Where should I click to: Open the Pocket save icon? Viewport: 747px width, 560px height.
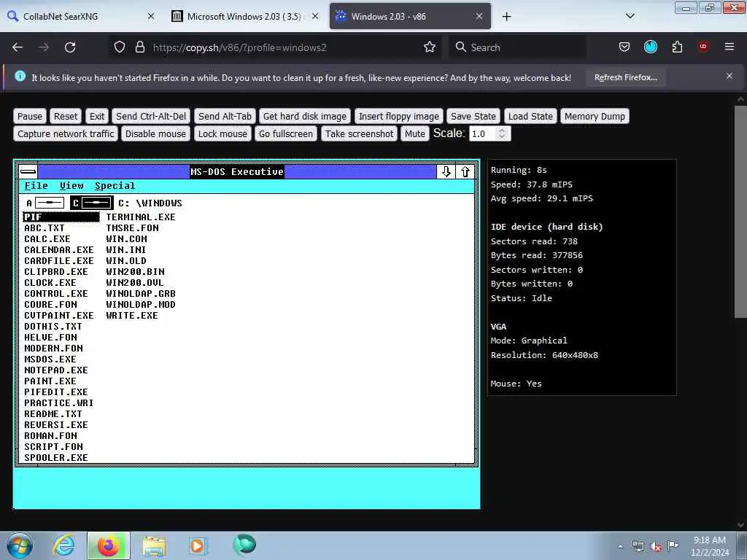click(x=624, y=47)
